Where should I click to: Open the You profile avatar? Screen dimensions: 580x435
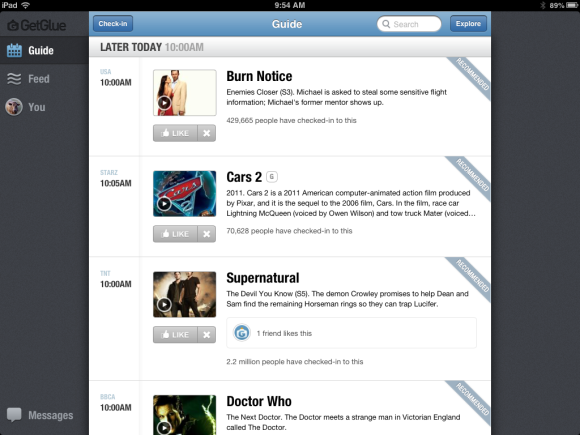coord(14,107)
